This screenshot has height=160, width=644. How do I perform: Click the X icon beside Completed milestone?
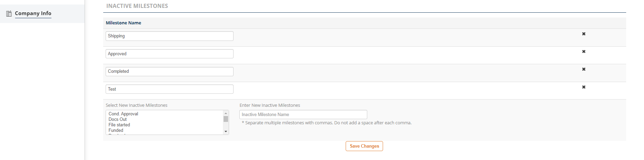pyautogui.click(x=584, y=69)
